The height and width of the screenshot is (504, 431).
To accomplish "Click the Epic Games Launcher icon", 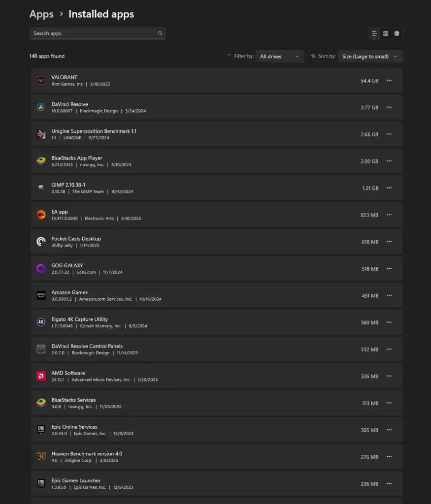I will [41, 483].
